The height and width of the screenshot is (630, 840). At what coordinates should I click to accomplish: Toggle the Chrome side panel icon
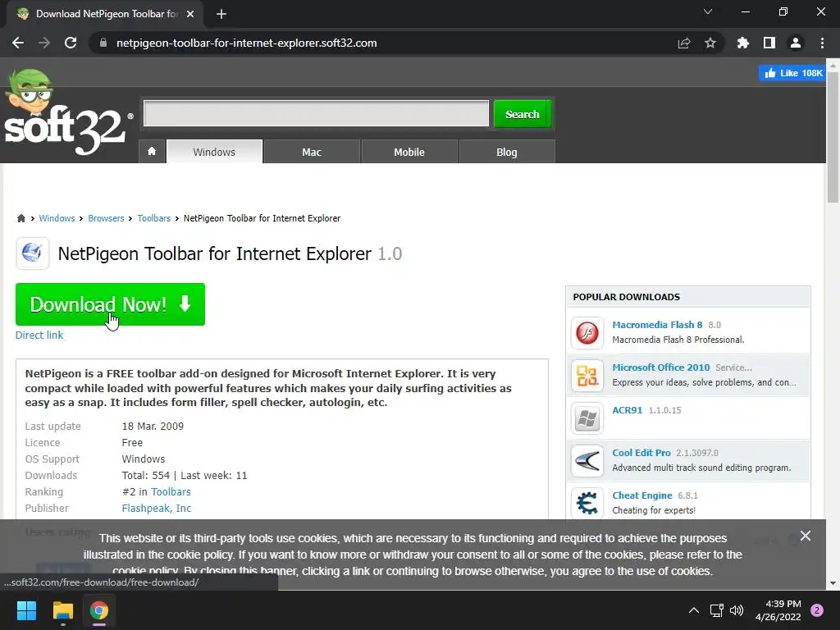(769, 43)
